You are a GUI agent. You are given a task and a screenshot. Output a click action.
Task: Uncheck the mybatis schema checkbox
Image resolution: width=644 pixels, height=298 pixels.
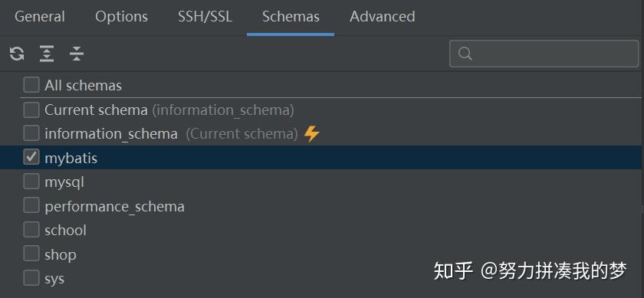click(31, 157)
